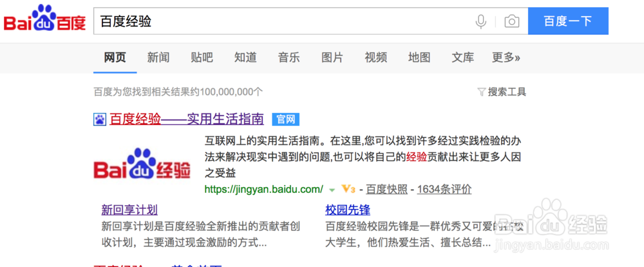Click the V3 credibility badge
Viewport: 644px width, 267px height.
pyautogui.click(x=348, y=189)
